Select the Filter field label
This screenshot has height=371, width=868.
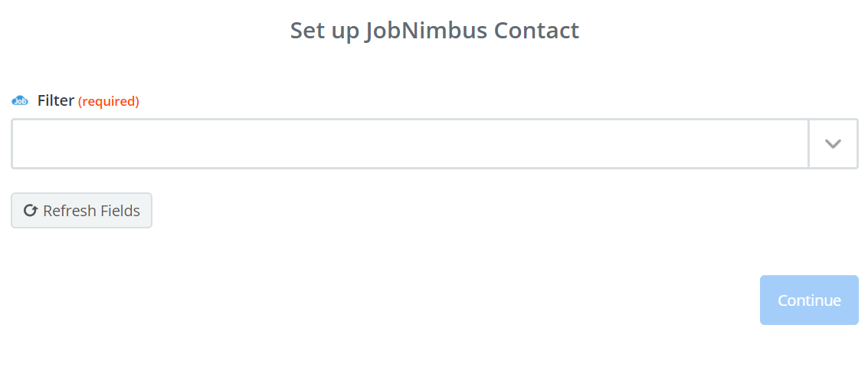tap(56, 100)
